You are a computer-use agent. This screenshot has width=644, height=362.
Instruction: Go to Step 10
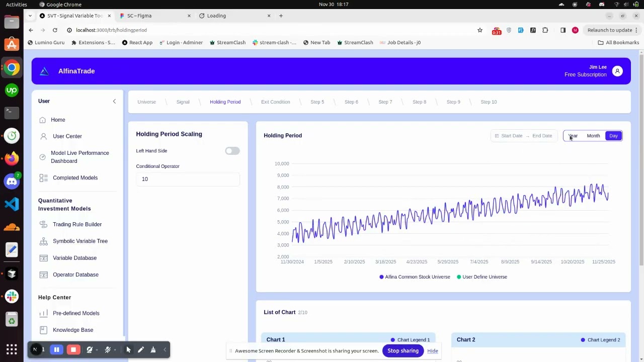coord(489,102)
